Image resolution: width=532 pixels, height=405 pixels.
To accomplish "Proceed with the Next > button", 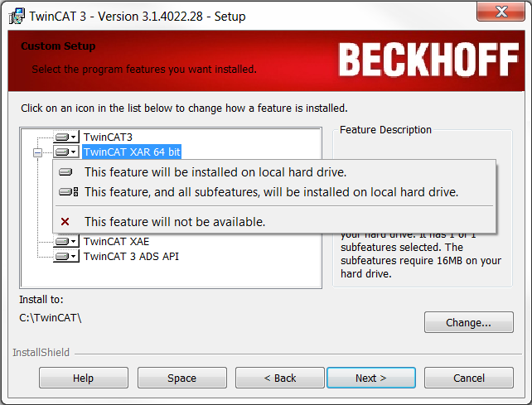I will 371,378.
